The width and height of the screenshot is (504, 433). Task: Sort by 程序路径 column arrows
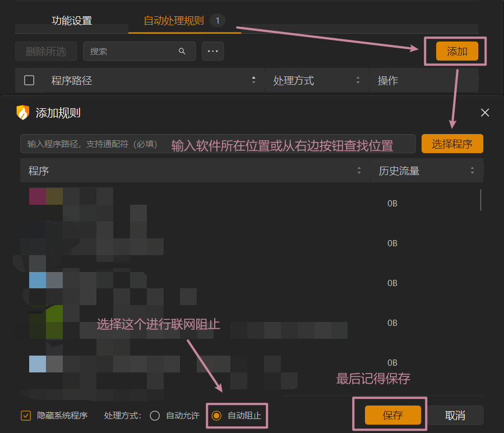click(253, 80)
